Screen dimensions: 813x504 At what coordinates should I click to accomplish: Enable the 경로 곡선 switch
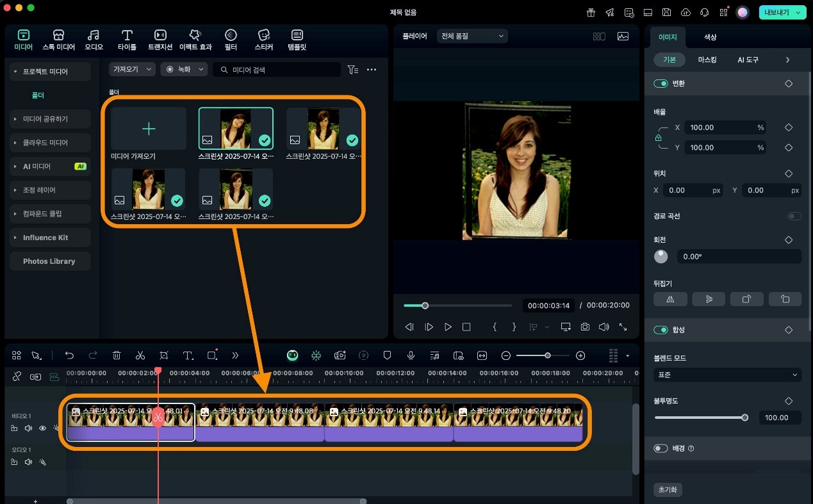pyautogui.click(x=794, y=216)
